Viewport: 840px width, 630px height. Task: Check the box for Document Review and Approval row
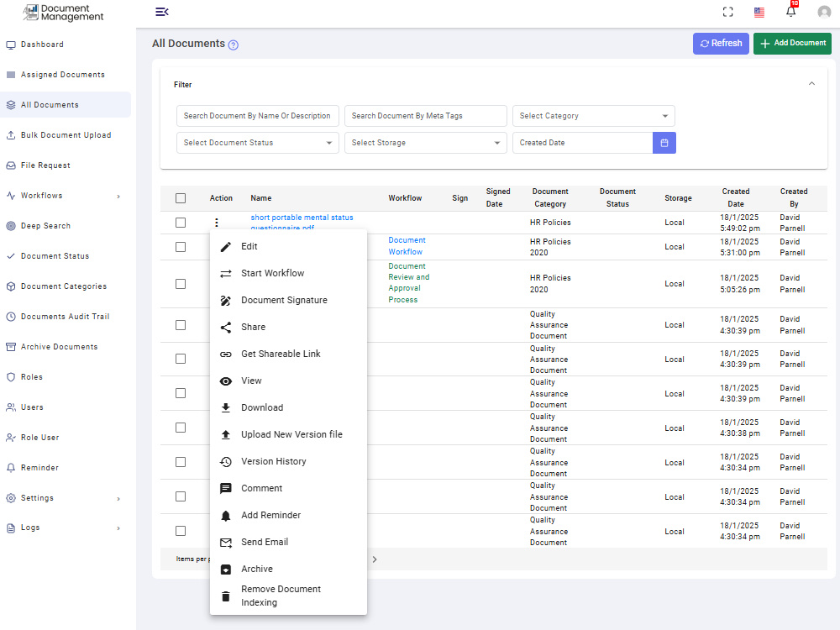point(181,284)
